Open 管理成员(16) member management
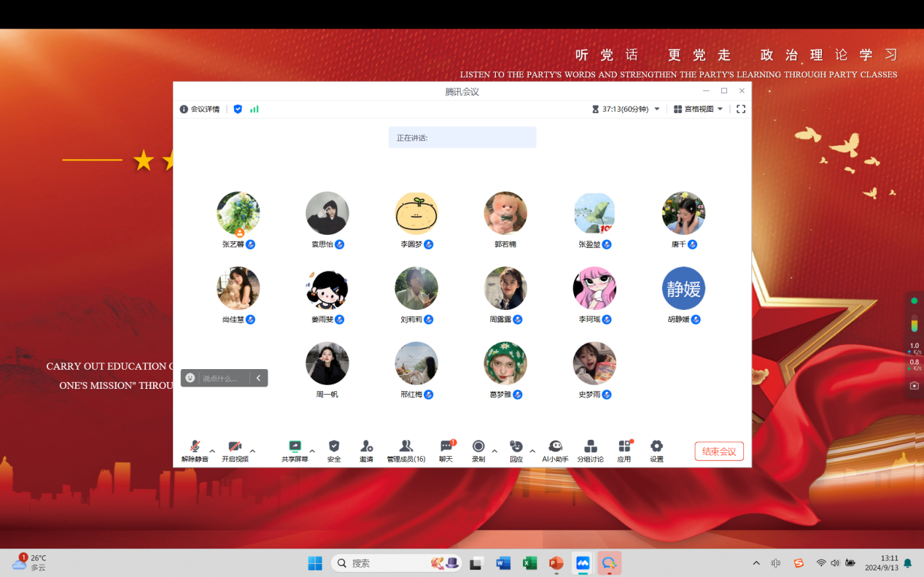 405,447
